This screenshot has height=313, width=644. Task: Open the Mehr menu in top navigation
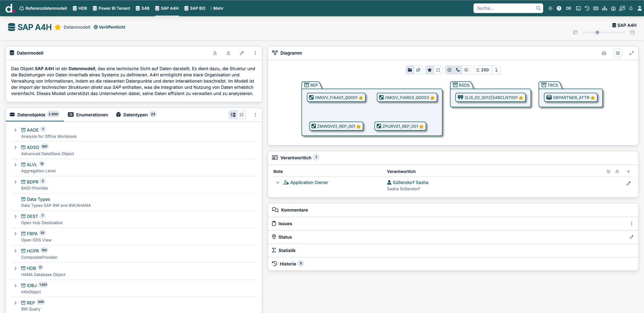[217, 8]
